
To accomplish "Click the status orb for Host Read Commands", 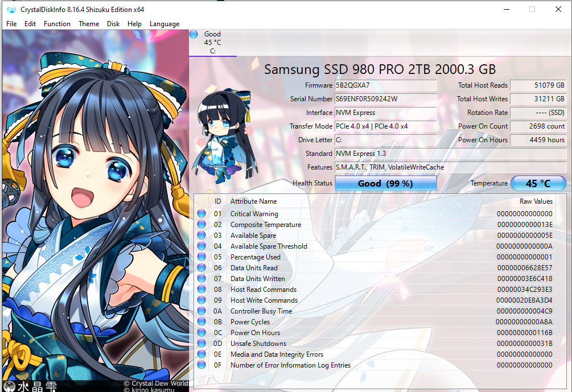I will coord(201,289).
